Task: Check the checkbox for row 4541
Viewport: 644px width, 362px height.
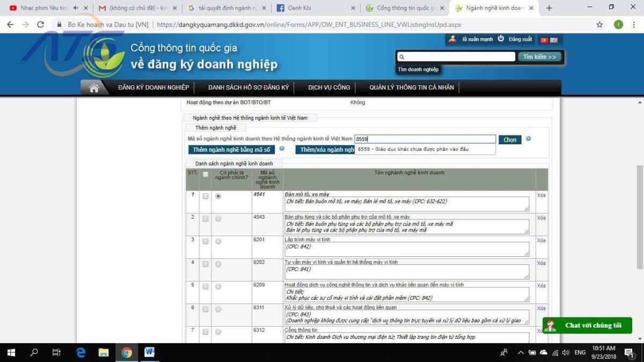Action: [206, 196]
